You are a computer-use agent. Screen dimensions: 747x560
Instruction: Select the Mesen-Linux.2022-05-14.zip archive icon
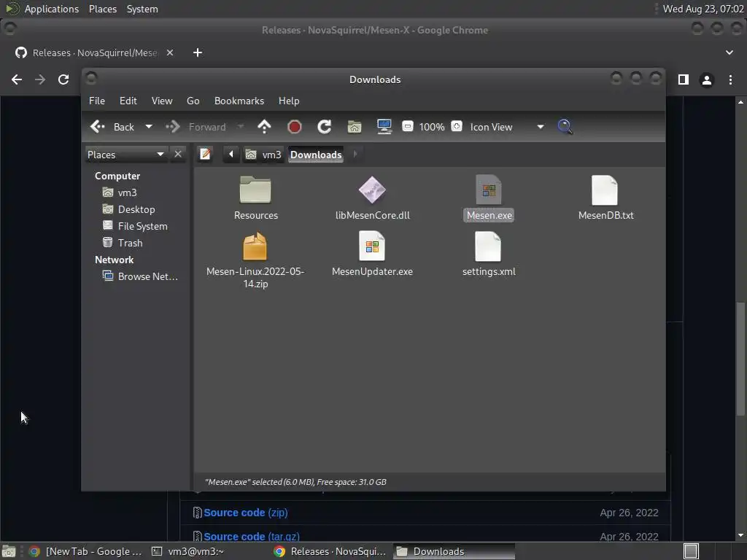tap(255, 246)
